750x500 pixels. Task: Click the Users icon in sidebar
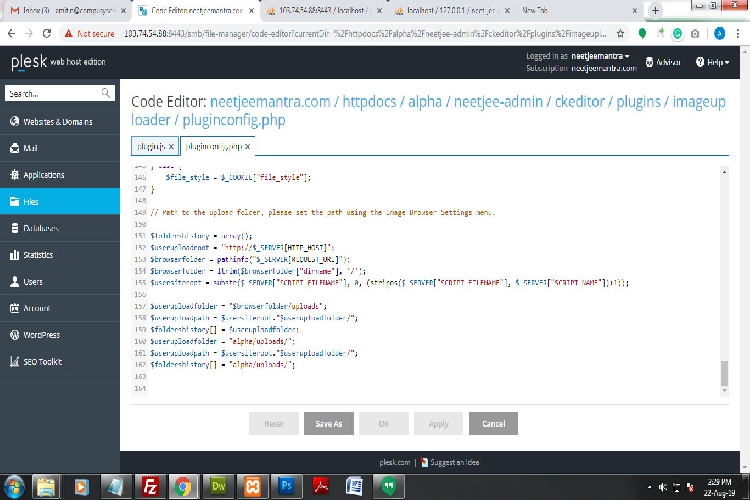pyautogui.click(x=15, y=282)
